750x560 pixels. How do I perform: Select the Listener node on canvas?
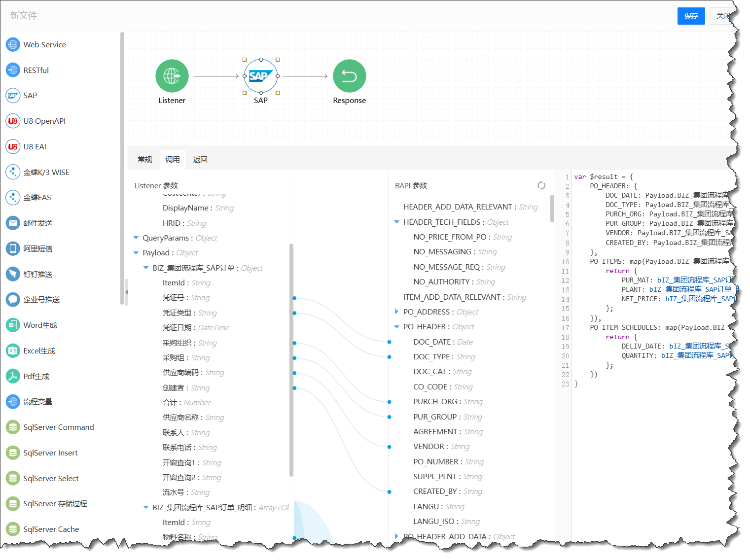click(172, 76)
